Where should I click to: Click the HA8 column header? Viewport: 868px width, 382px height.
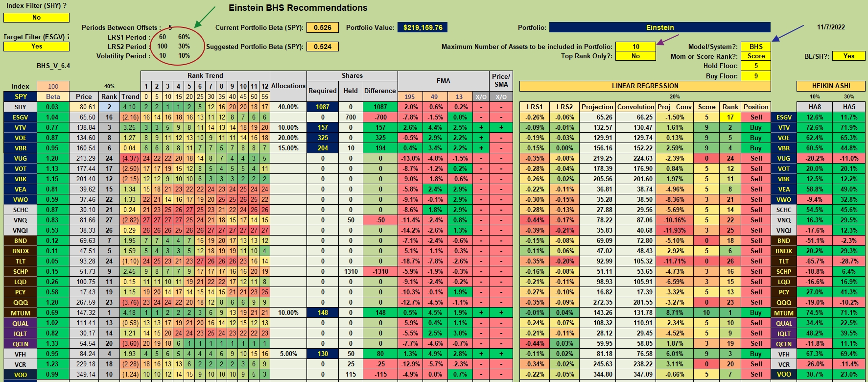tap(815, 107)
